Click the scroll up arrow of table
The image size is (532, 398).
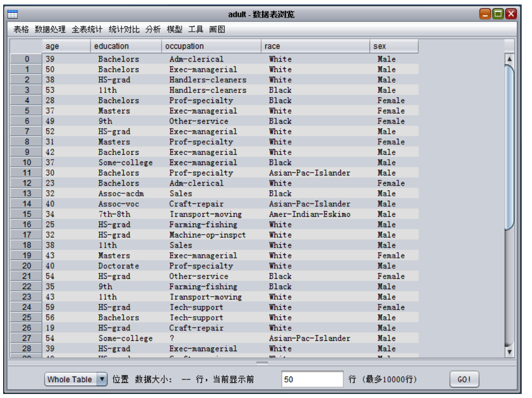tap(509, 59)
